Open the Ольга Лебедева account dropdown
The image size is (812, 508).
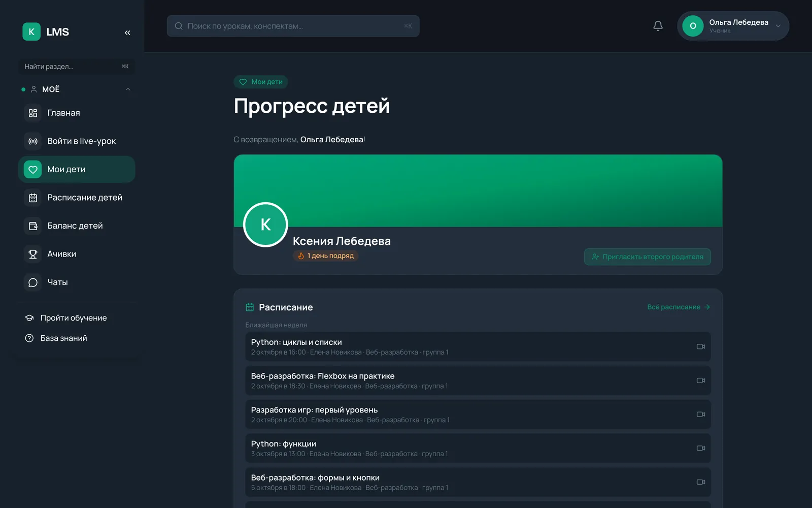tap(733, 26)
